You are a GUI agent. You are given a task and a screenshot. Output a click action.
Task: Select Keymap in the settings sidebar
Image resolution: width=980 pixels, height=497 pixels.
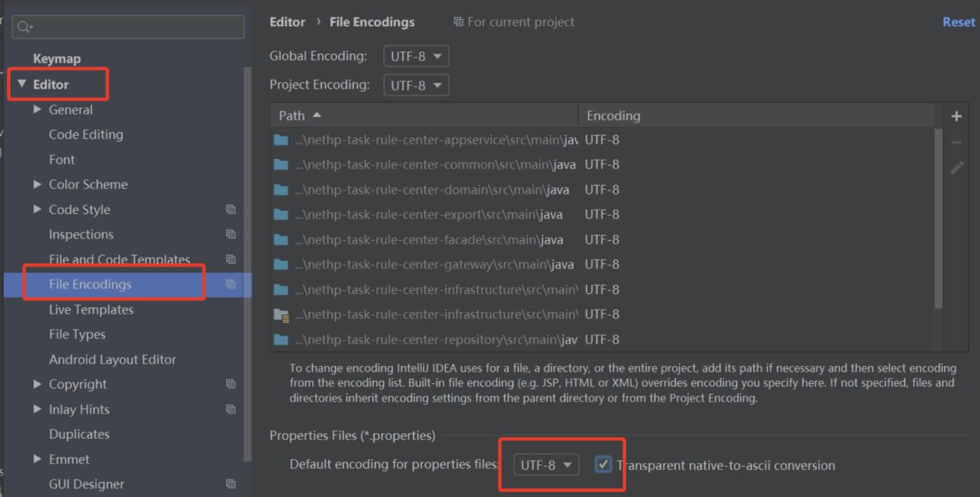click(56, 58)
